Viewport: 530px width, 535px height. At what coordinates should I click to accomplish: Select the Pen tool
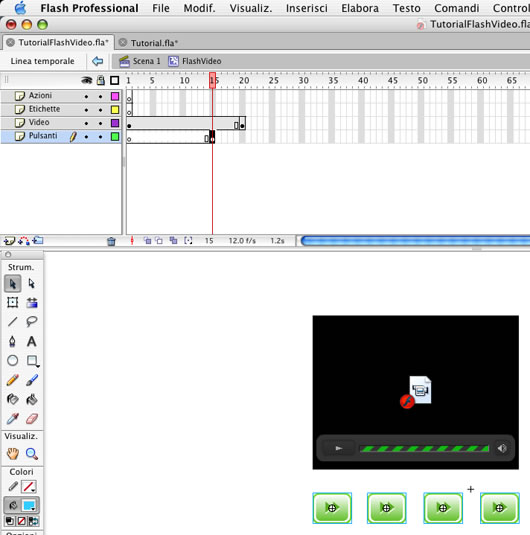pyautogui.click(x=13, y=341)
